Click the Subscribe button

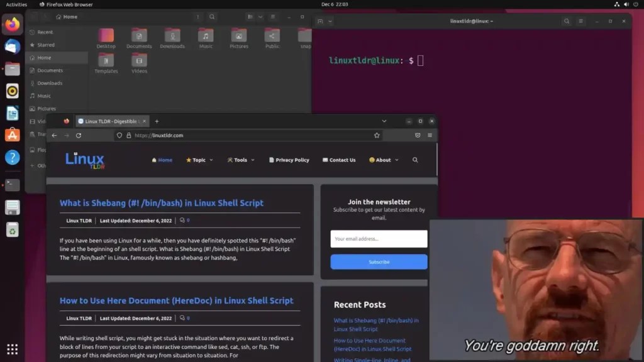[379, 262]
